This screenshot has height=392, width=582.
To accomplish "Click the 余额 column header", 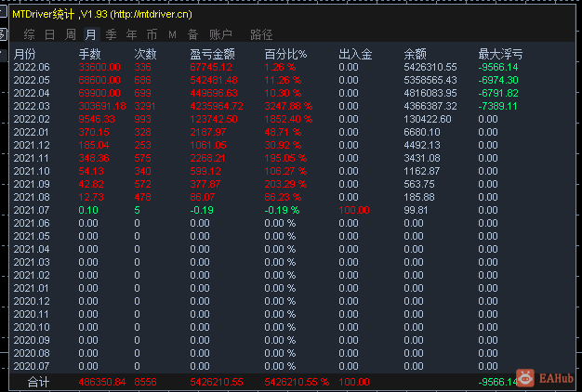I will (415, 55).
